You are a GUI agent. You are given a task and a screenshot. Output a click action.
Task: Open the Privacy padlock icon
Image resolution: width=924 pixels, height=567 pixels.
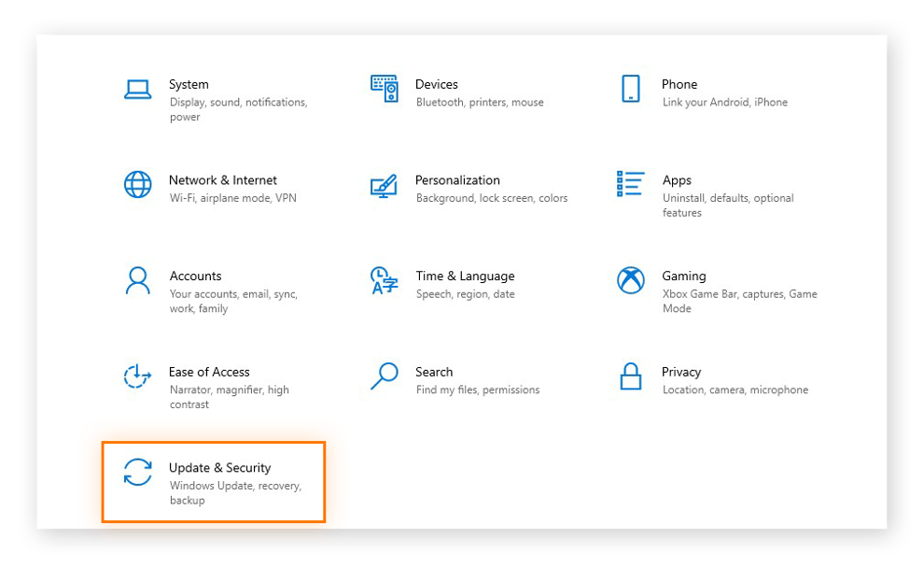pyautogui.click(x=631, y=376)
